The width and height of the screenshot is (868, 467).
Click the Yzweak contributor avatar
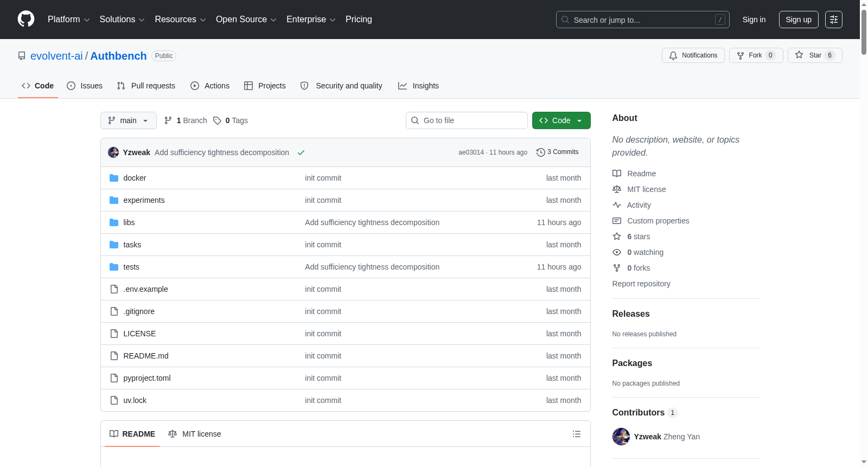621,437
